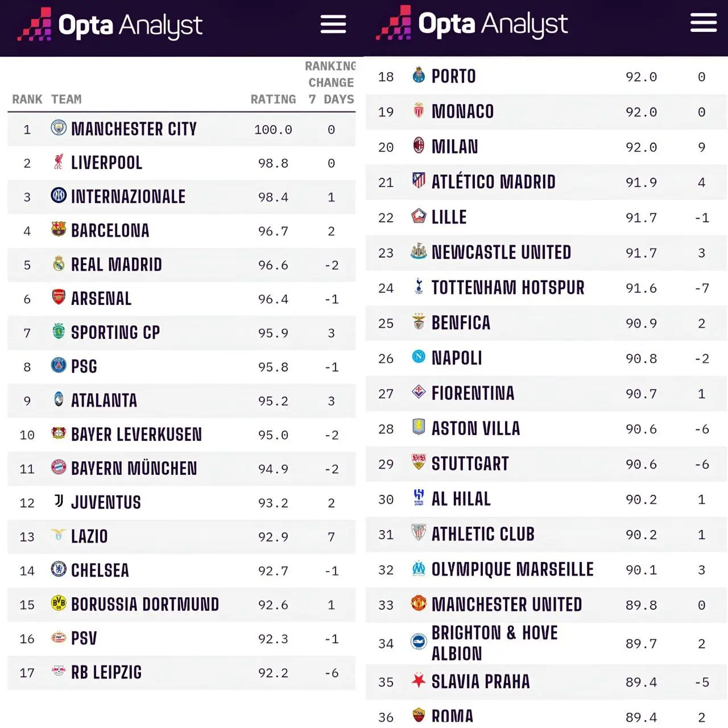Open the Real Madrid team link
Image resolution: width=728 pixels, height=728 pixels.
click(117, 264)
